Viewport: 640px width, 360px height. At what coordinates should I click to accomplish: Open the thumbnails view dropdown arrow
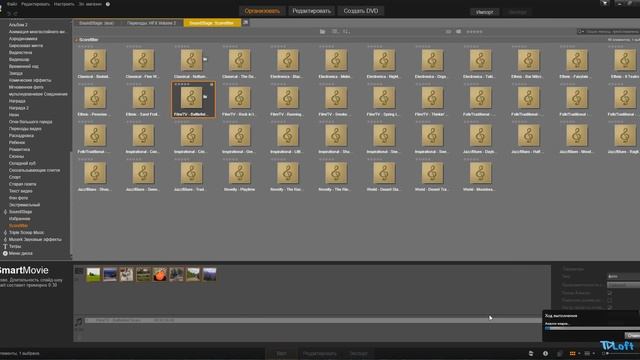[x=579, y=353]
